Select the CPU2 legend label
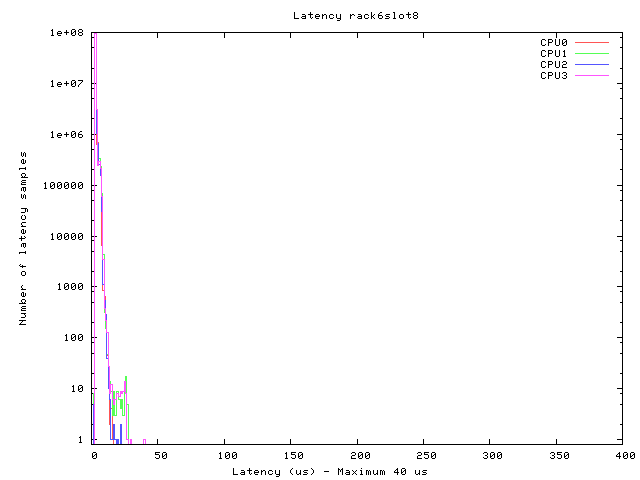 [553, 64]
